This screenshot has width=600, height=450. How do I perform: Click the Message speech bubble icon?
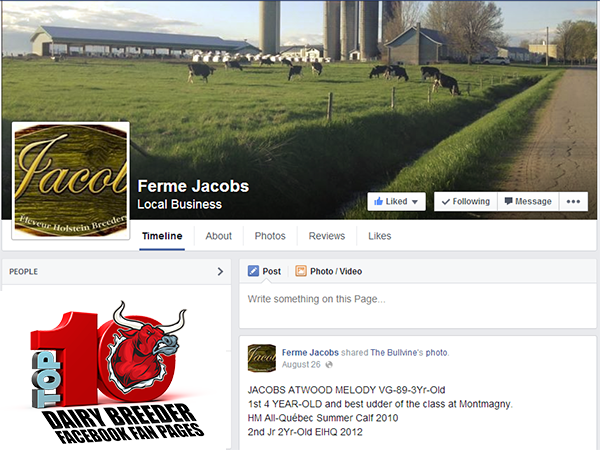pyautogui.click(x=508, y=201)
